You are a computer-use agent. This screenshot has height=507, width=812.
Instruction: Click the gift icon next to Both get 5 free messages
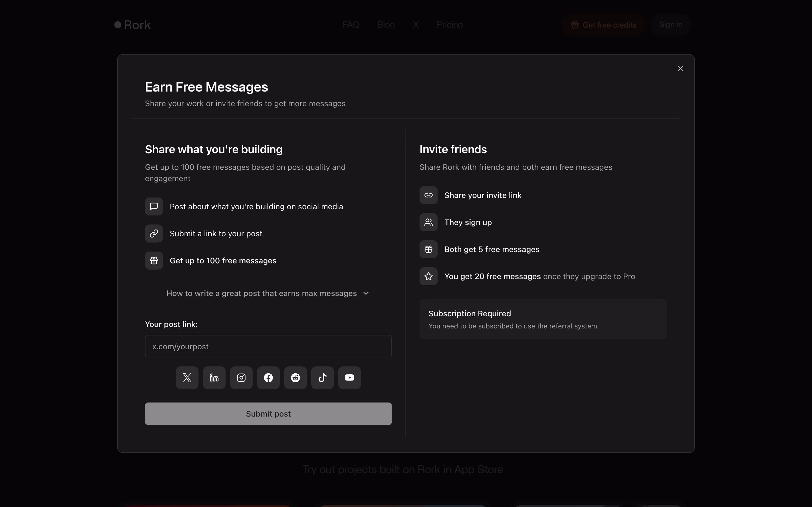[429, 249]
